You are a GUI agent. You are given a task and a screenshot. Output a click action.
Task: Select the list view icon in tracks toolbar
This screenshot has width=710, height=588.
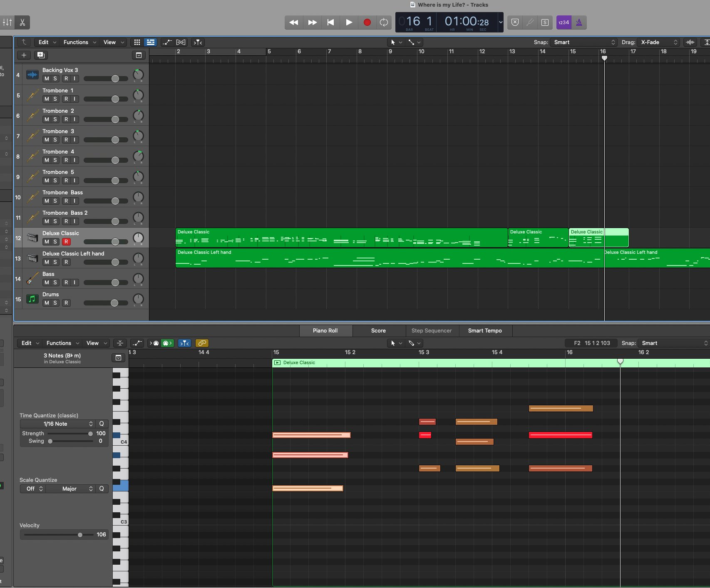click(151, 42)
